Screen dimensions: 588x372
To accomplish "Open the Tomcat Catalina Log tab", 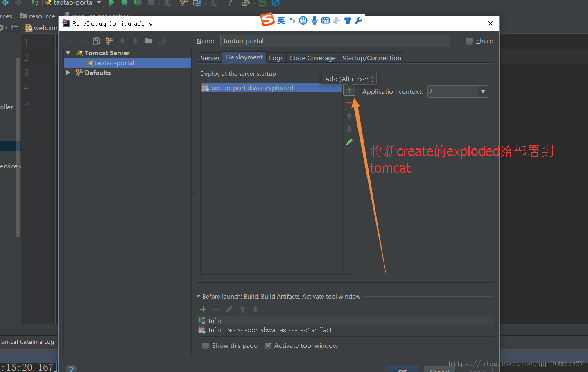I will [x=27, y=342].
